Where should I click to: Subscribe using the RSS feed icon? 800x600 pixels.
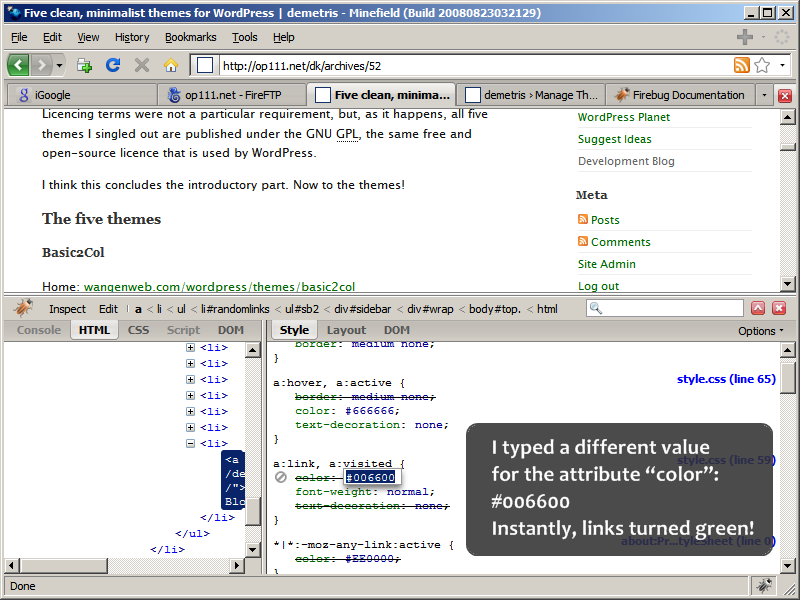click(741, 65)
